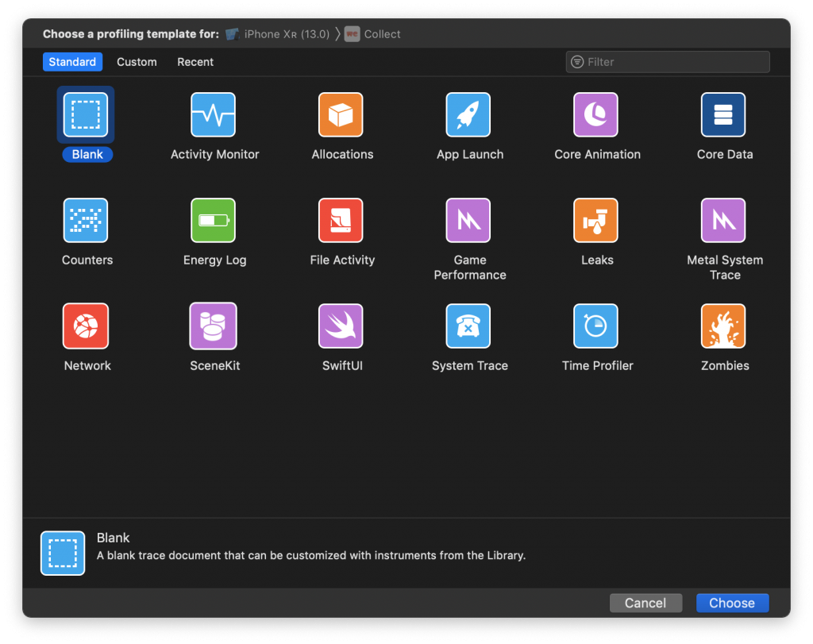813x644 pixels.
Task: Select the Network template icon
Action: click(87, 326)
